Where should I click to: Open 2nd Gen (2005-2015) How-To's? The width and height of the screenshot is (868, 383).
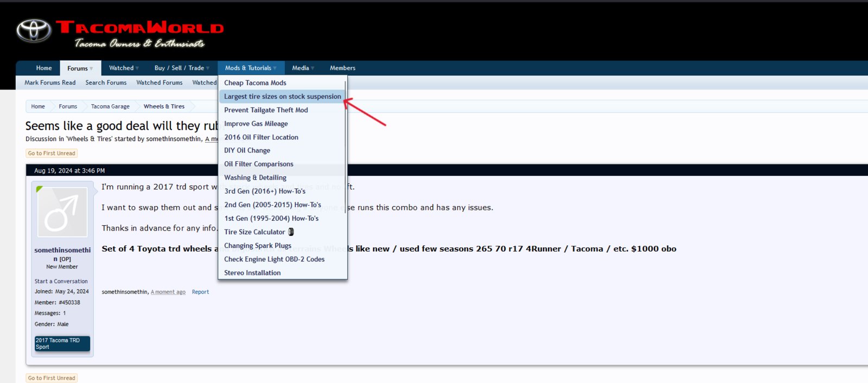[272, 205]
